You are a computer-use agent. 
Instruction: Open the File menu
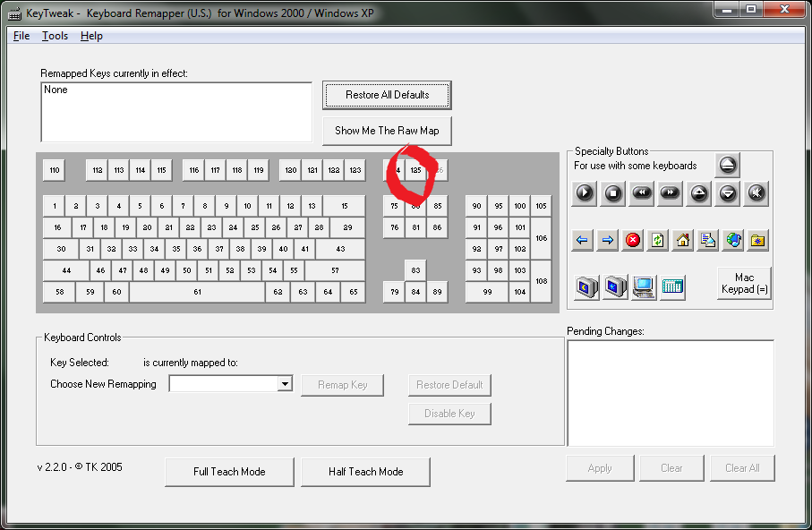21,36
